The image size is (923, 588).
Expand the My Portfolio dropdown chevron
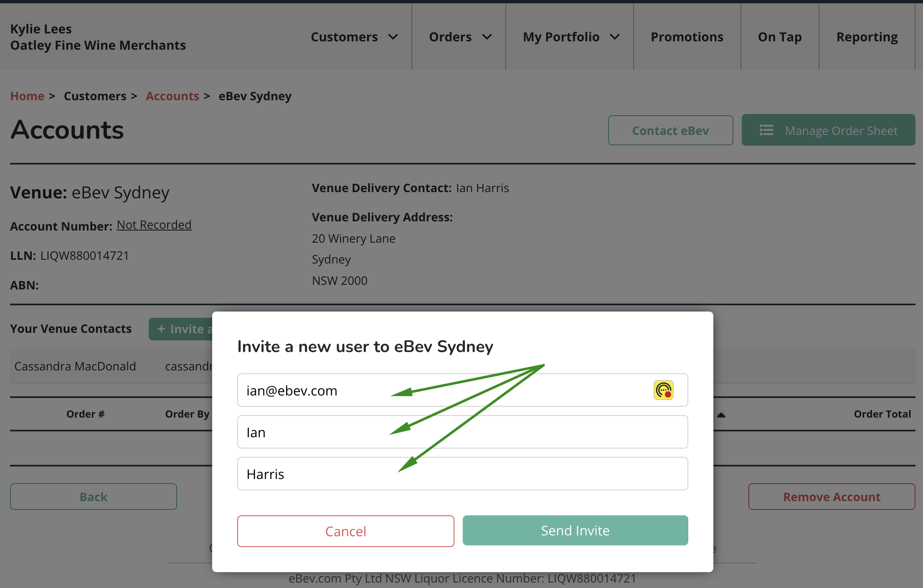[614, 37]
